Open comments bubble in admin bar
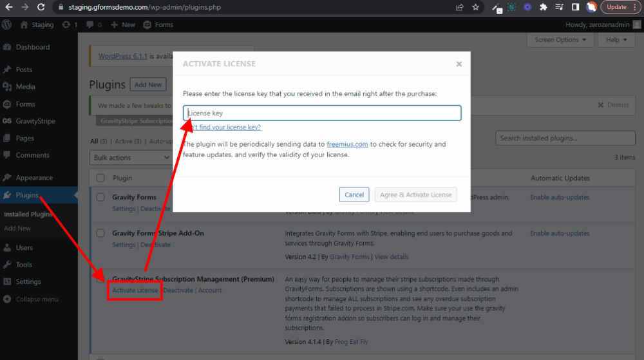The height and width of the screenshot is (360, 644). click(94, 24)
